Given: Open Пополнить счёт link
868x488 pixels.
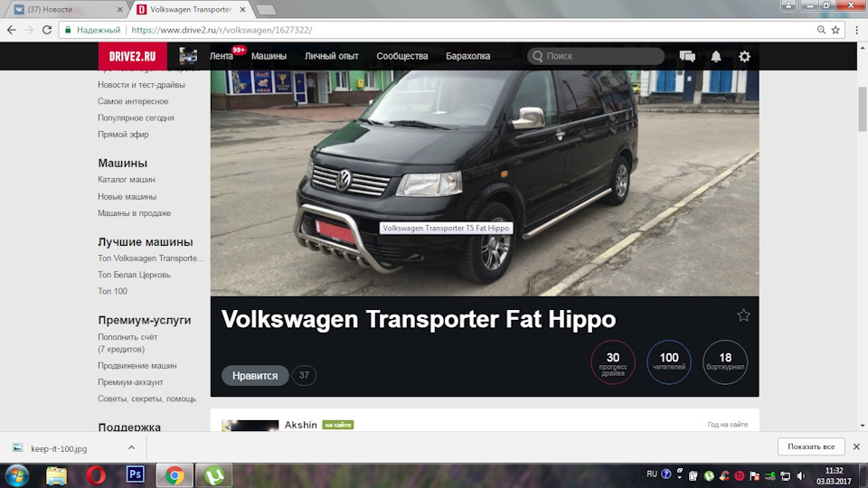Looking at the screenshot, I should pyautogui.click(x=127, y=337).
